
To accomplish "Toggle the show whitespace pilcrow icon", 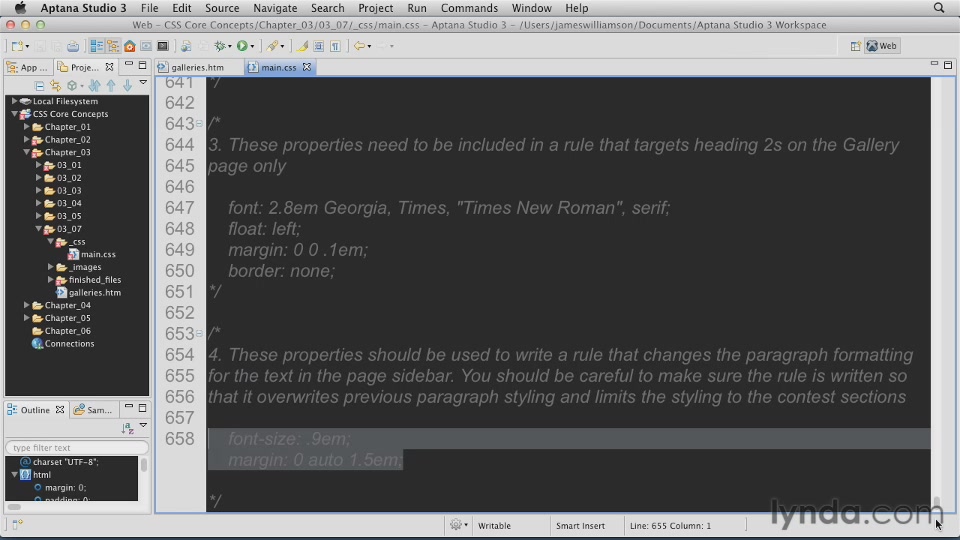I will click(x=336, y=46).
